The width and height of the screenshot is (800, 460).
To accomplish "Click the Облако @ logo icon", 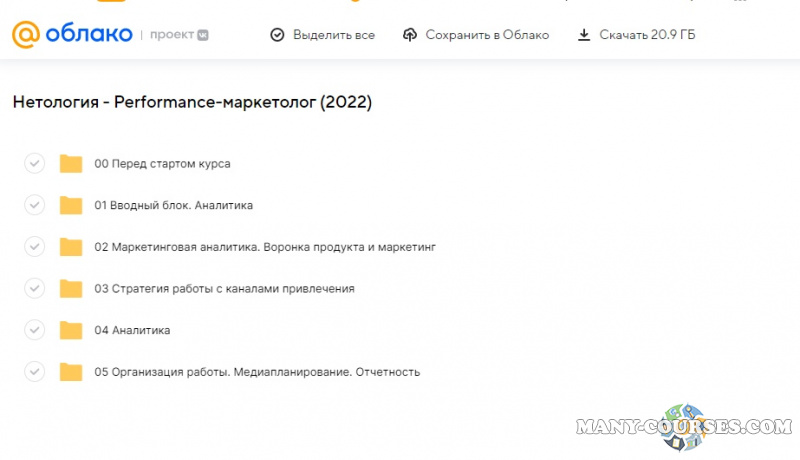I will pos(25,34).
